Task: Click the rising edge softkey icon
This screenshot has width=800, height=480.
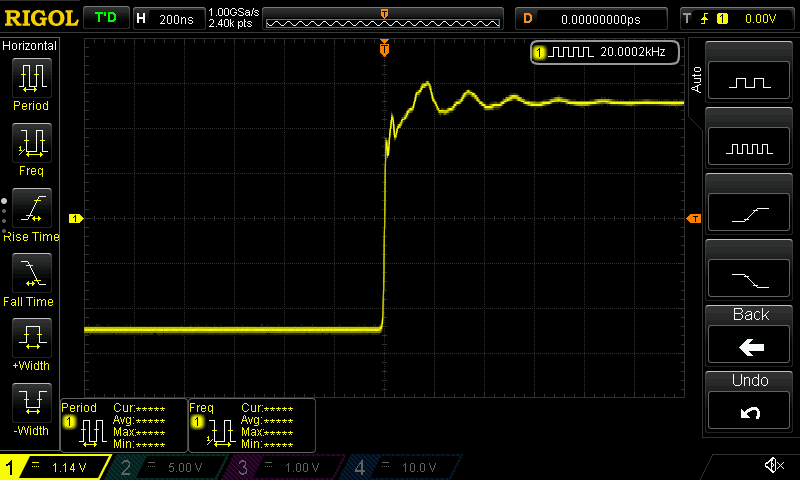Action: click(x=749, y=213)
